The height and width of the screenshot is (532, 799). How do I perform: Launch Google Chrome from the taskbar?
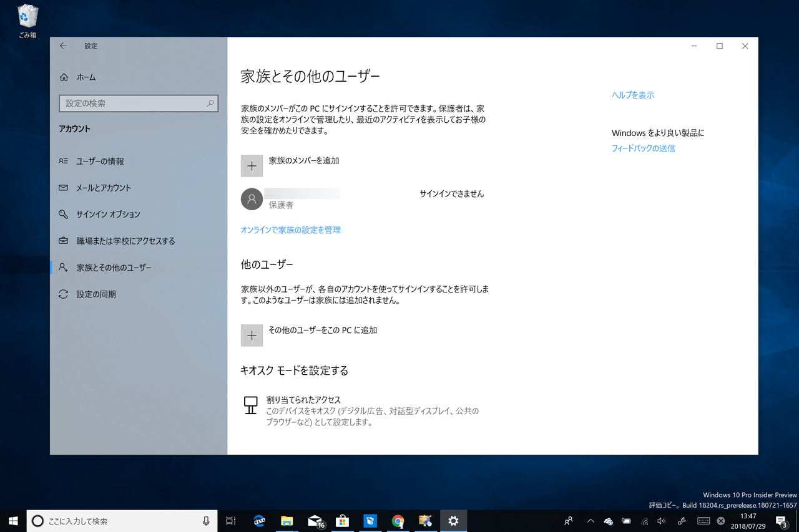click(x=398, y=521)
